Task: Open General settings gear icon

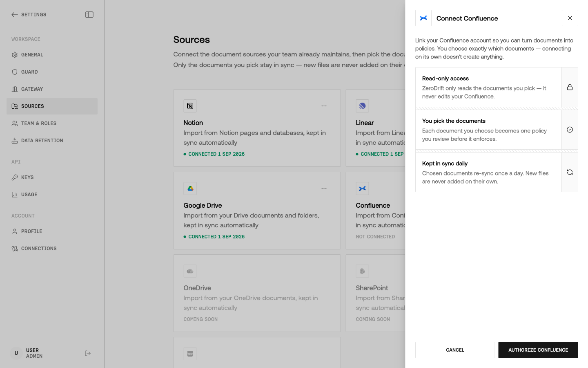Action: coord(15,55)
